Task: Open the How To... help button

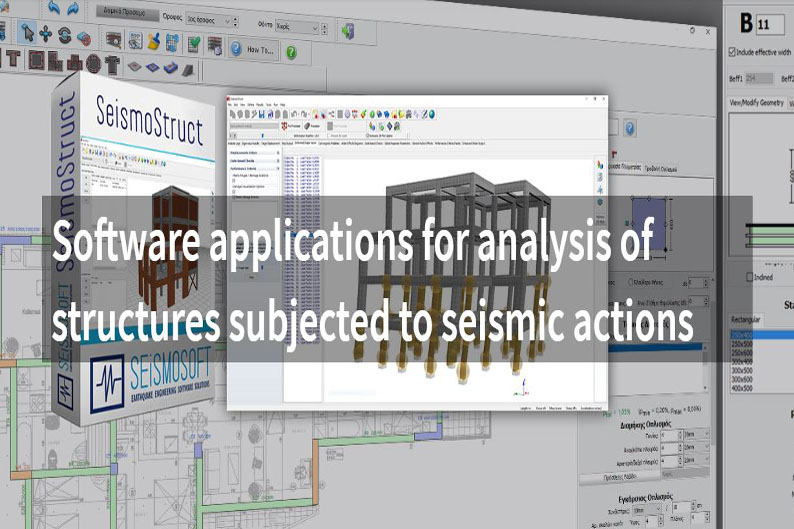Action: (253, 49)
